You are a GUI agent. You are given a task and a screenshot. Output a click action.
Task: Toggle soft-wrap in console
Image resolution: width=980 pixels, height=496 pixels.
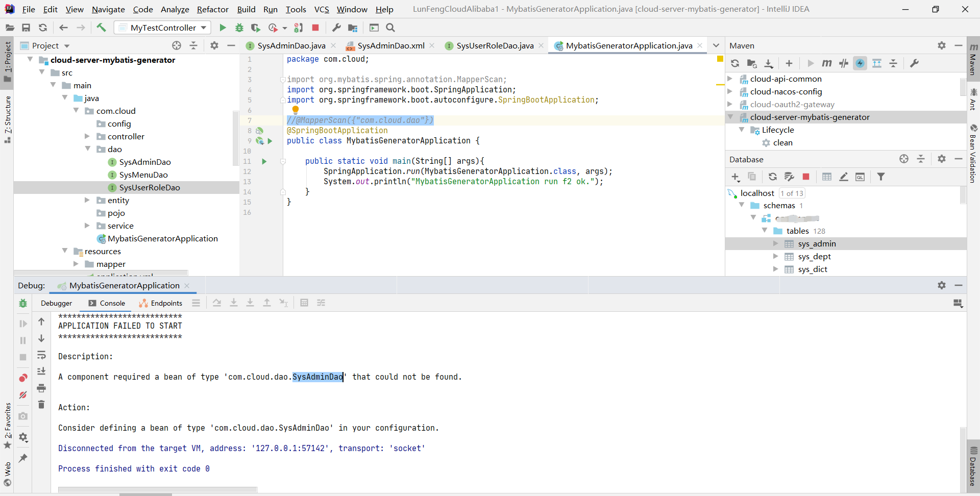pos(41,355)
